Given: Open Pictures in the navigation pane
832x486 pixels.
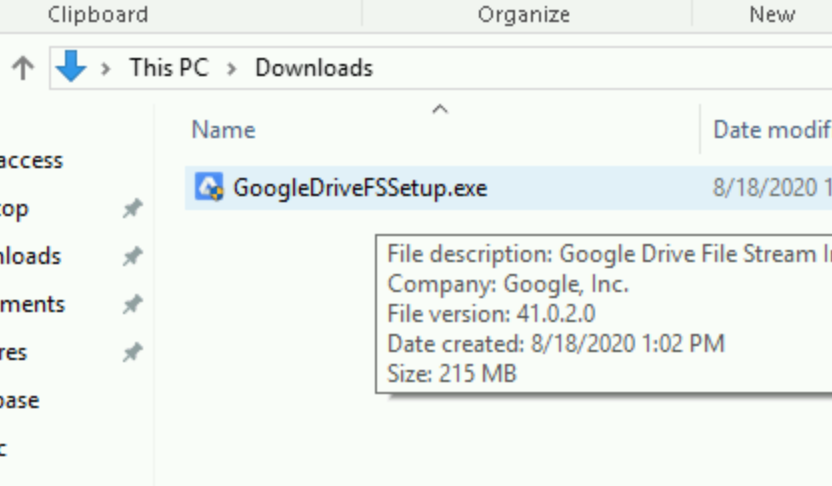Looking at the screenshot, I should tap(13, 352).
